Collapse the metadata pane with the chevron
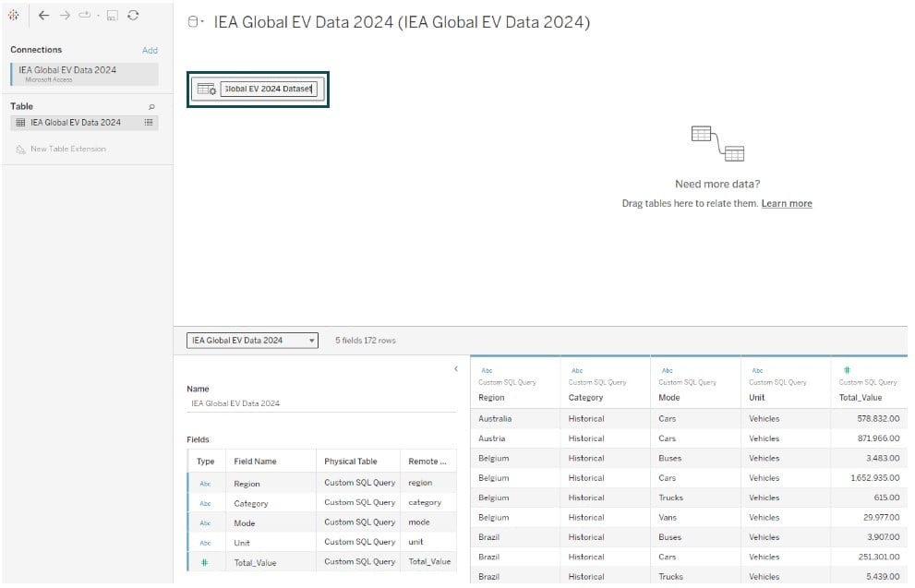This screenshot has height=588, width=915. [x=456, y=369]
